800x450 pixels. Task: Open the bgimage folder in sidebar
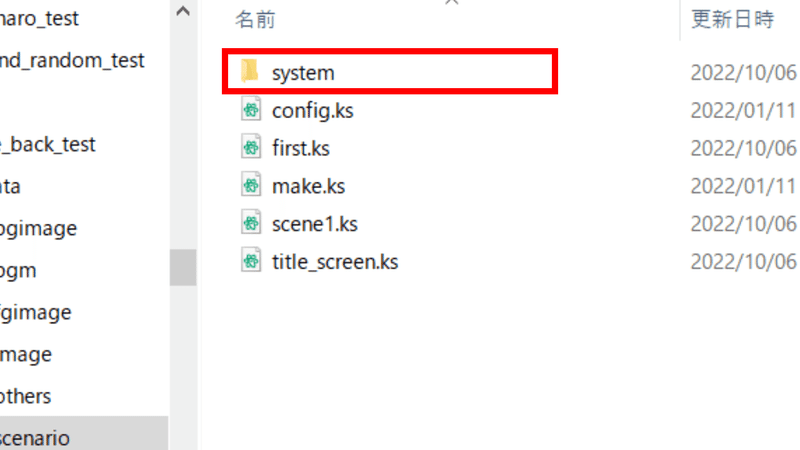[38, 228]
